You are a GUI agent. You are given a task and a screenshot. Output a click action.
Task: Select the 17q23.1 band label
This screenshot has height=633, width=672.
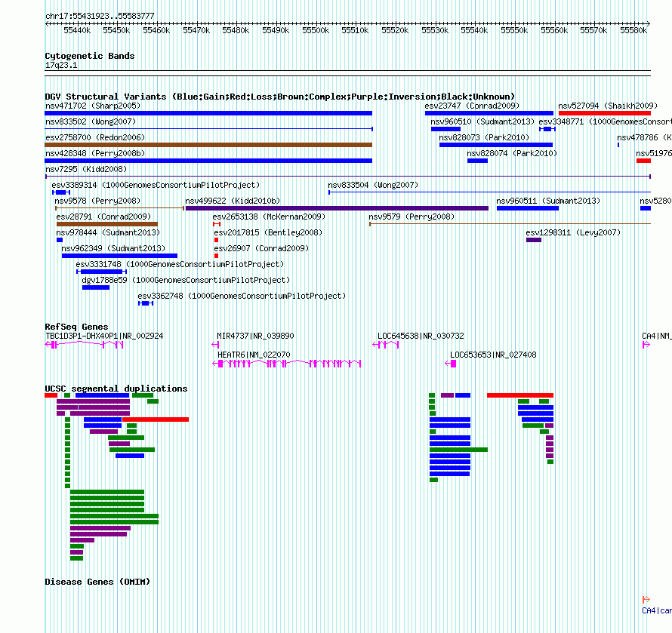(x=61, y=65)
